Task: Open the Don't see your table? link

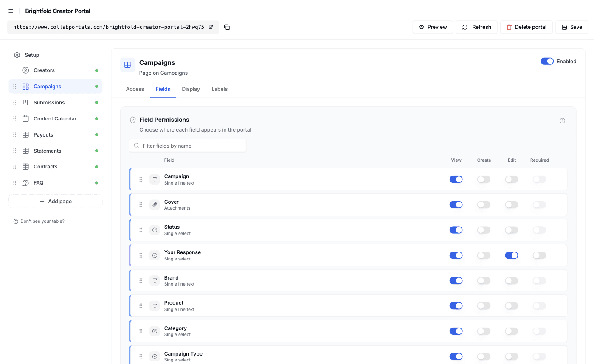Action: pyautogui.click(x=39, y=221)
